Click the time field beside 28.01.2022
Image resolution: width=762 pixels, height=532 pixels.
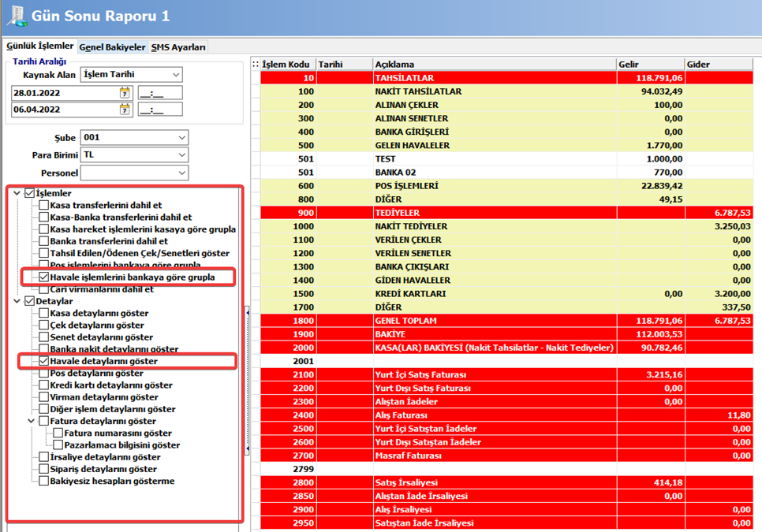(160, 93)
